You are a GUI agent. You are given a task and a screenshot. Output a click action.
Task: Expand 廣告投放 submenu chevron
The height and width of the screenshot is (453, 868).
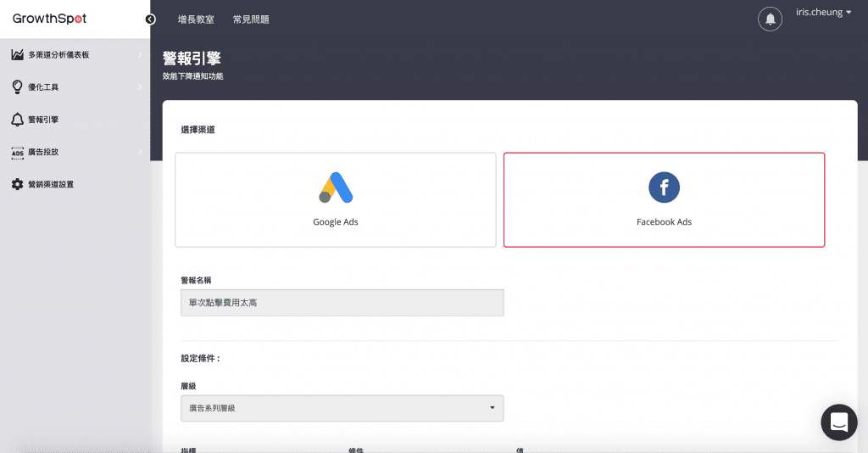coord(140,152)
